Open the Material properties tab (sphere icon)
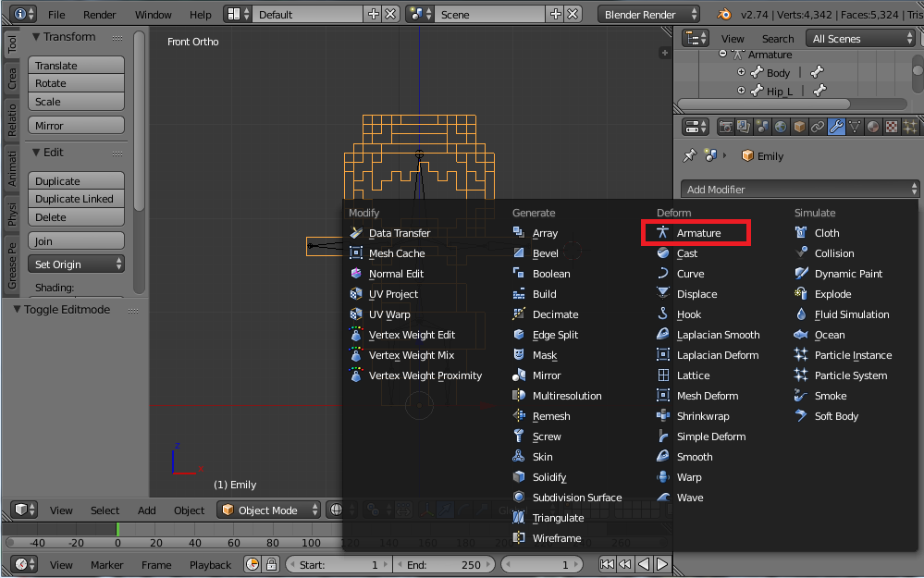 [873, 127]
